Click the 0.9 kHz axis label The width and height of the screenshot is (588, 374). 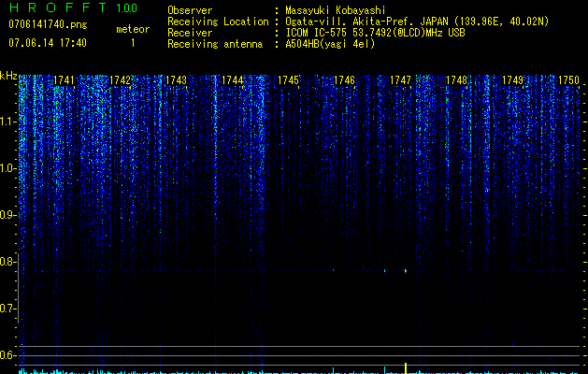[x=7, y=215]
